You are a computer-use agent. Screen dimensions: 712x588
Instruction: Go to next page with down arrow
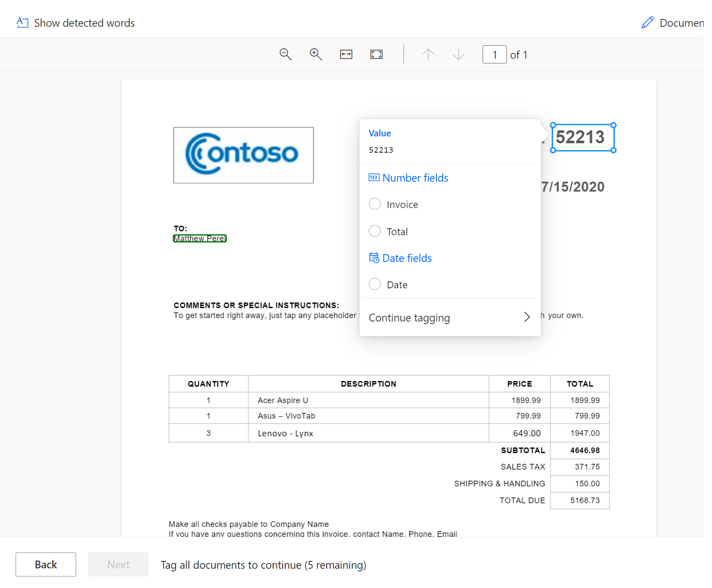pyautogui.click(x=458, y=54)
